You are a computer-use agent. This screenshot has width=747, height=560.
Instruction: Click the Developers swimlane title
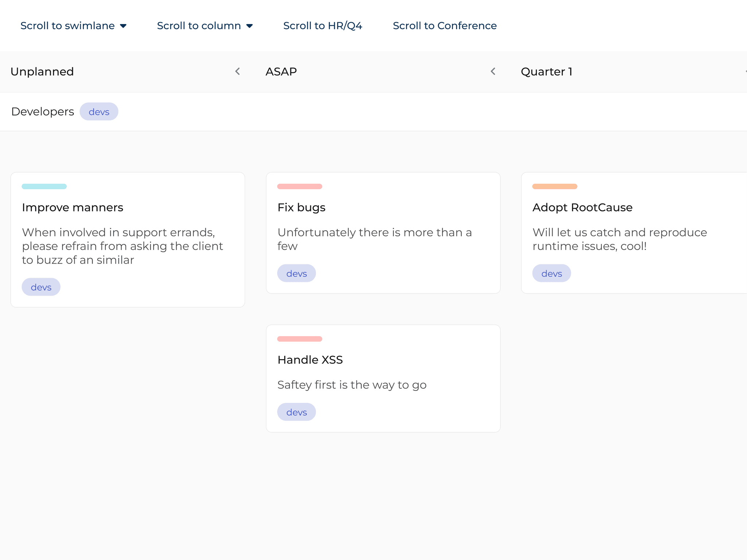[x=42, y=112]
